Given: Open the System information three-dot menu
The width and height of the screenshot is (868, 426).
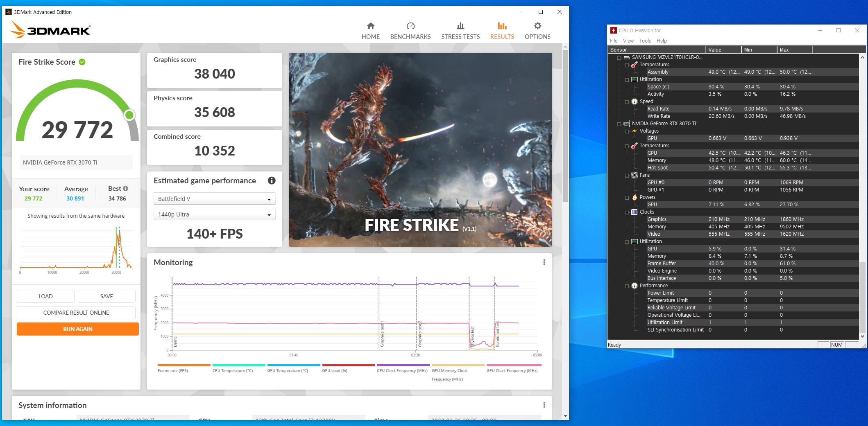Looking at the screenshot, I should (544, 405).
